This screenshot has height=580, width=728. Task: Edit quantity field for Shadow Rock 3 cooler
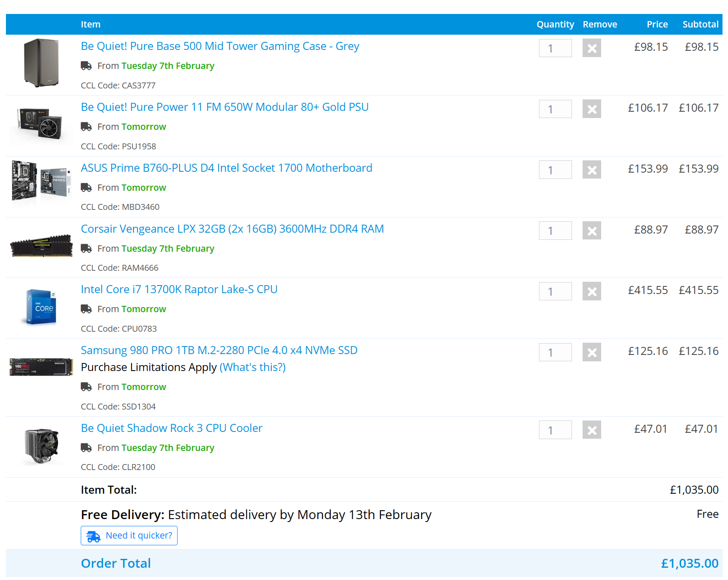[555, 430]
